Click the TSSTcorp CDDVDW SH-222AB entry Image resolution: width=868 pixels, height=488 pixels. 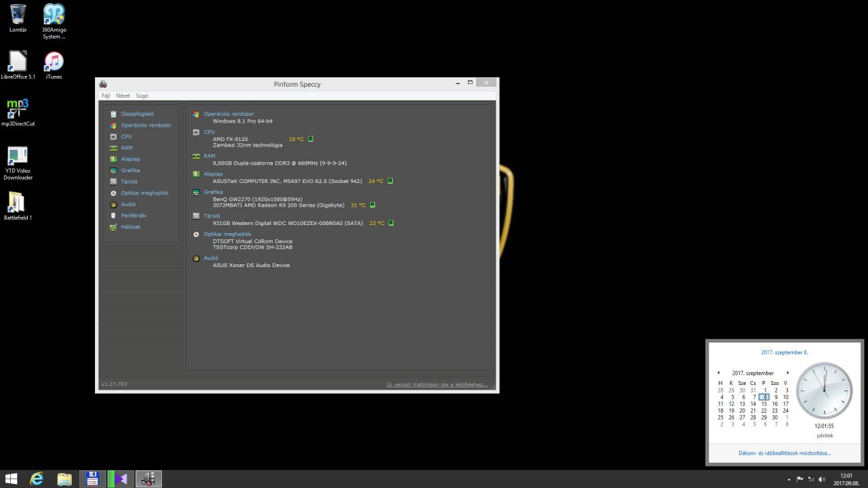[x=253, y=247]
